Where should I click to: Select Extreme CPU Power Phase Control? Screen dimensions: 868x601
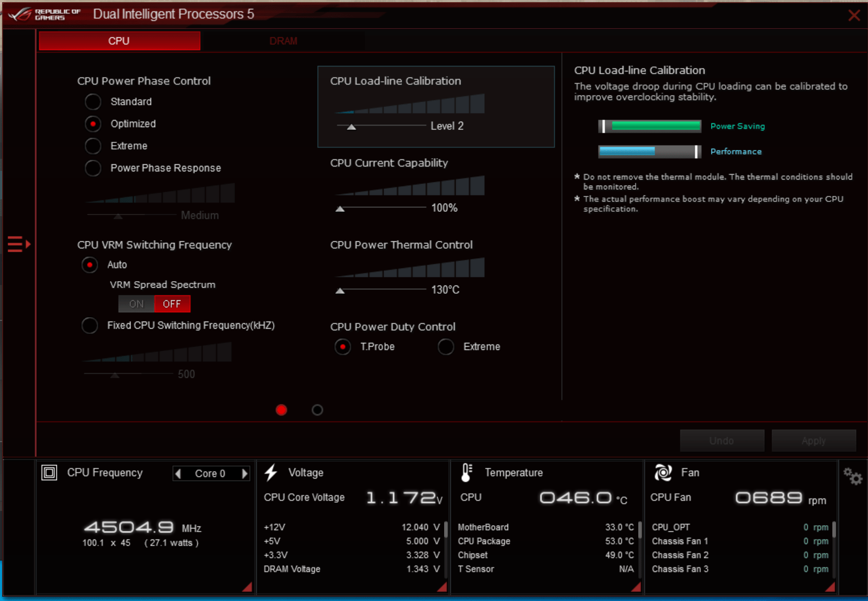click(x=93, y=146)
